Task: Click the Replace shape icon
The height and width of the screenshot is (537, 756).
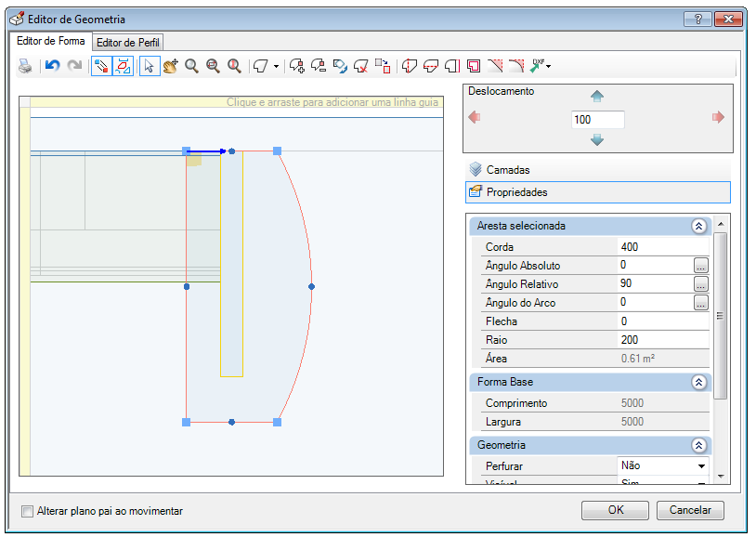Action: click(x=340, y=66)
